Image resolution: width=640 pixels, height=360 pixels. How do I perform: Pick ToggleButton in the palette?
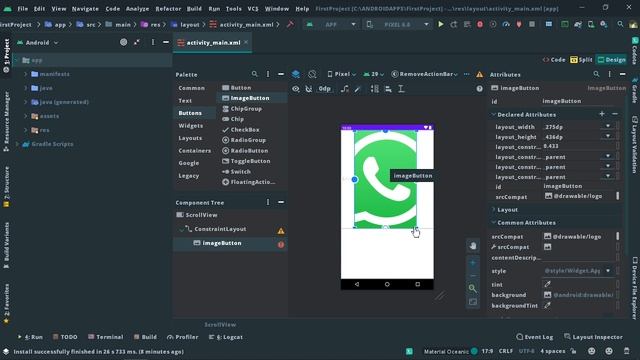(x=250, y=161)
